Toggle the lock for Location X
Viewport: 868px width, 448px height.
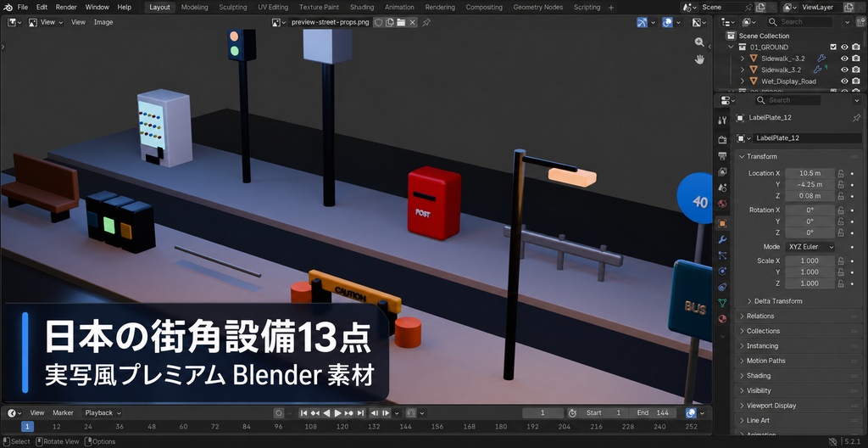[841, 174]
